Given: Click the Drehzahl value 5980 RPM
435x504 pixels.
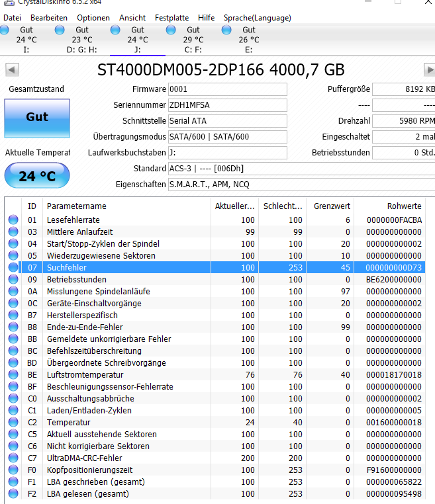Looking at the screenshot, I should click(403, 121).
